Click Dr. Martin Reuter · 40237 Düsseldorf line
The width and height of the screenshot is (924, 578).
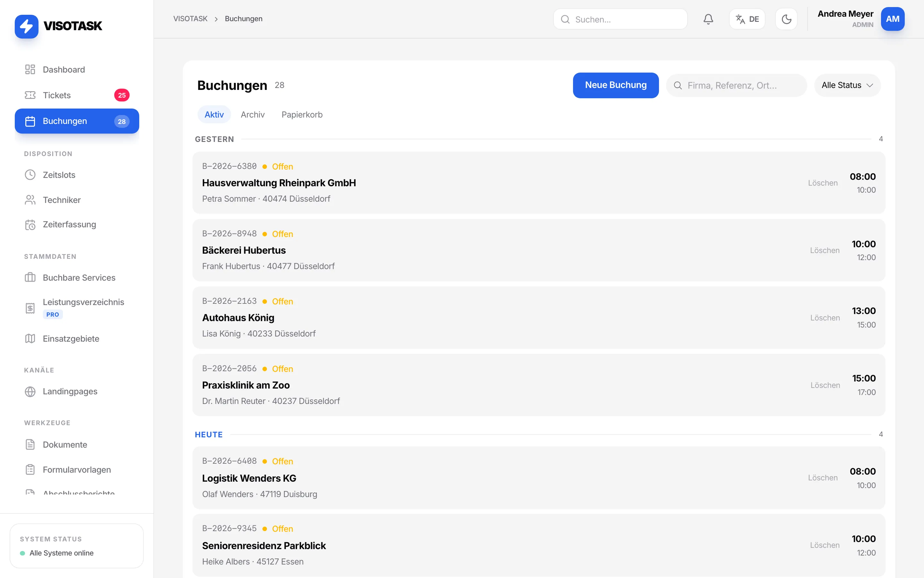point(271,401)
